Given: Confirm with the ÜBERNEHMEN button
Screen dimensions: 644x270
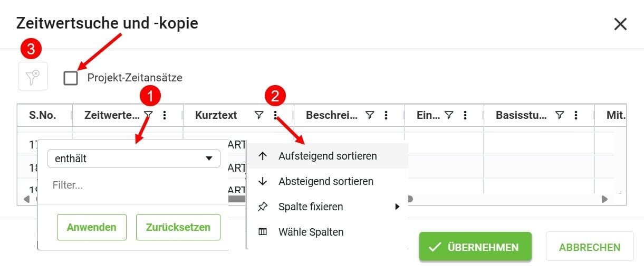Looking at the screenshot, I should (475, 247).
